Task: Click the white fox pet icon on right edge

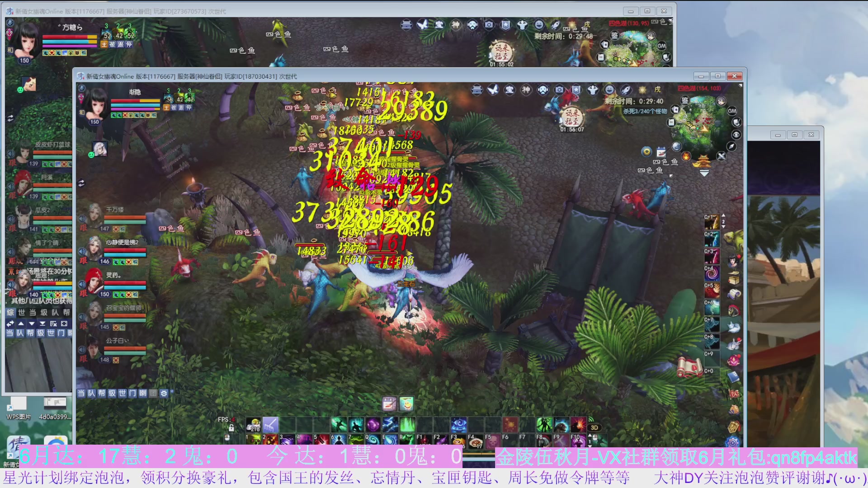Action: 733,327
